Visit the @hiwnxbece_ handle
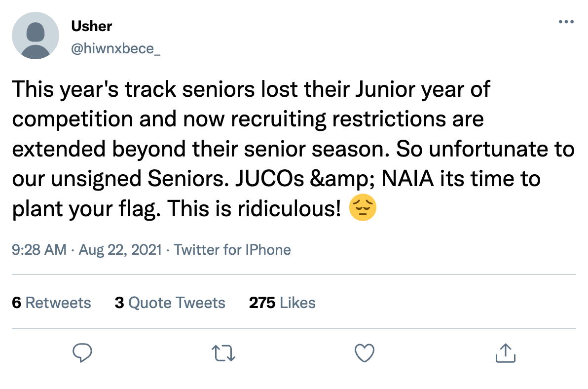Image resolution: width=588 pixels, height=389 pixels. [x=115, y=49]
